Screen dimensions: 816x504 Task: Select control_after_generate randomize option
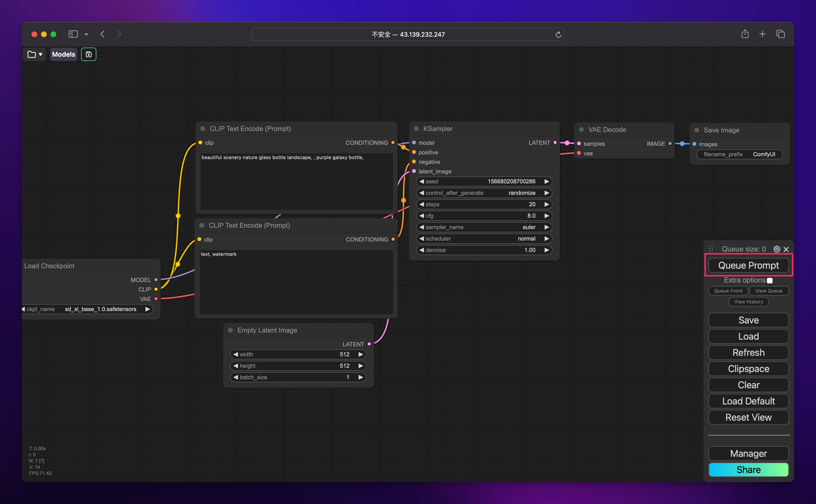tap(484, 193)
